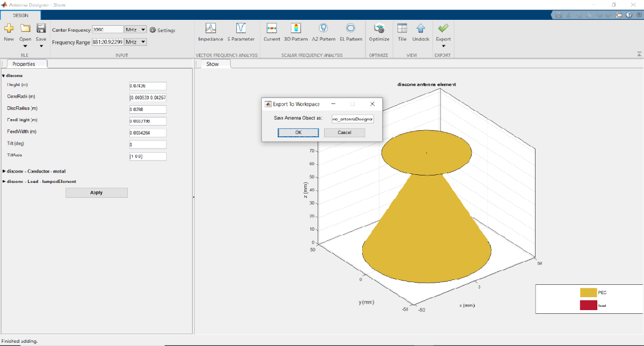
Task: Expand discone - Conductor - metal section
Action: coord(4,171)
